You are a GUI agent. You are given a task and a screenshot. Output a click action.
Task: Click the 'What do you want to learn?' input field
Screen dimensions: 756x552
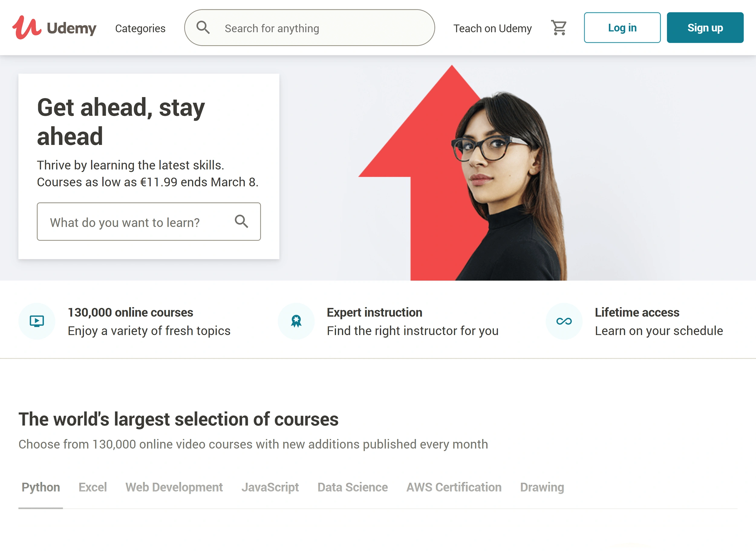[149, 221]
